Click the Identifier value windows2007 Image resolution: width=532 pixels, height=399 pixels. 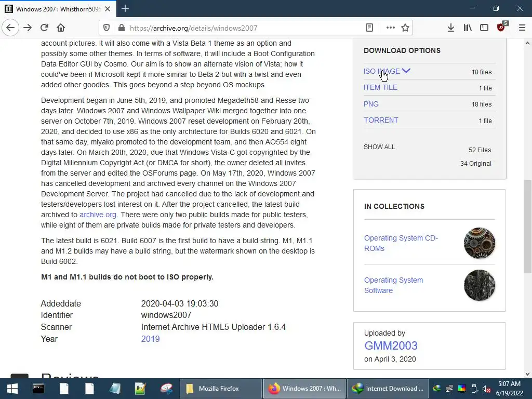166,315
